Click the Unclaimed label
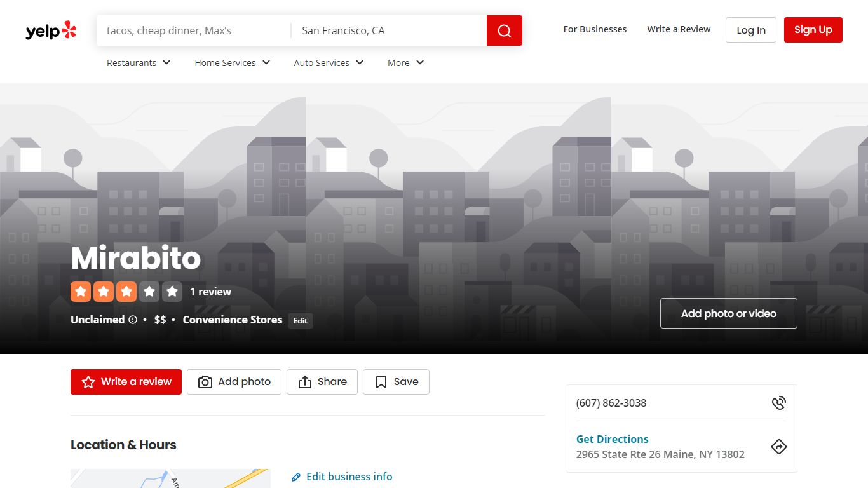 point(98,320)
